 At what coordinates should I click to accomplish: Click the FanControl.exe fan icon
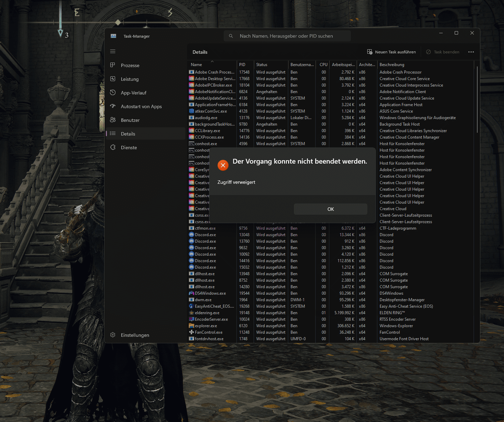point(192,332)
